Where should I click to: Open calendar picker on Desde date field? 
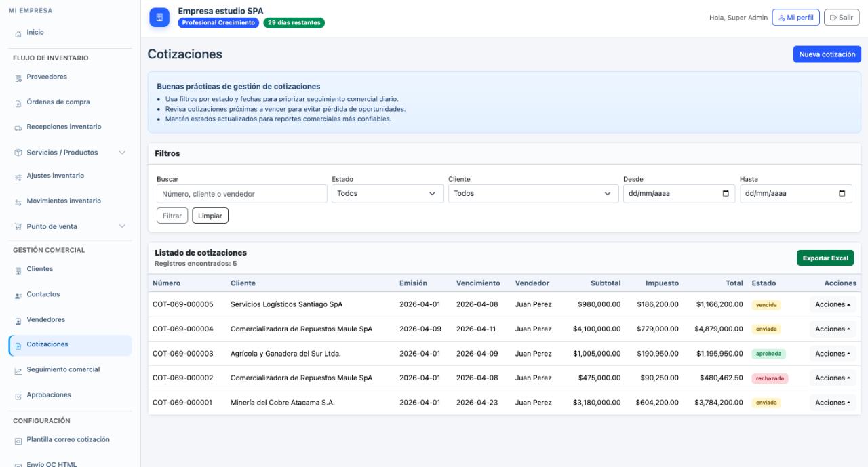point(726,193)
